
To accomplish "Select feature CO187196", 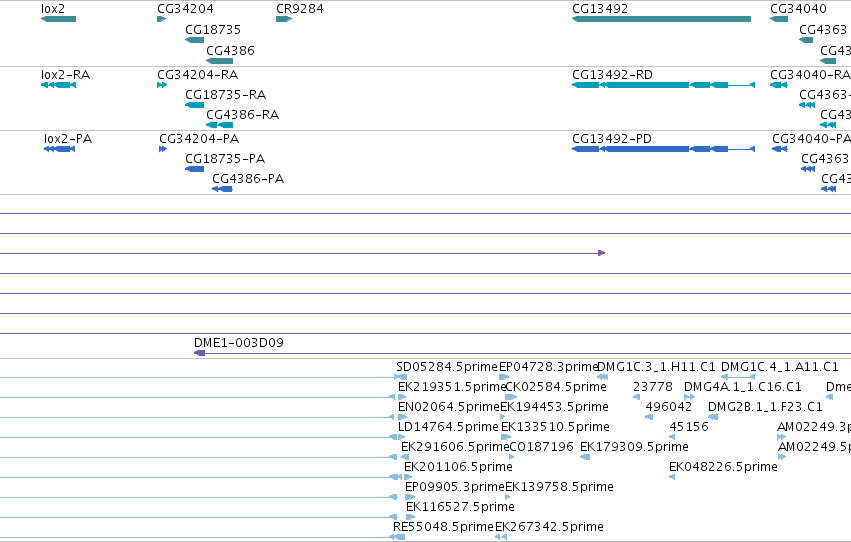I will point(511,457).
